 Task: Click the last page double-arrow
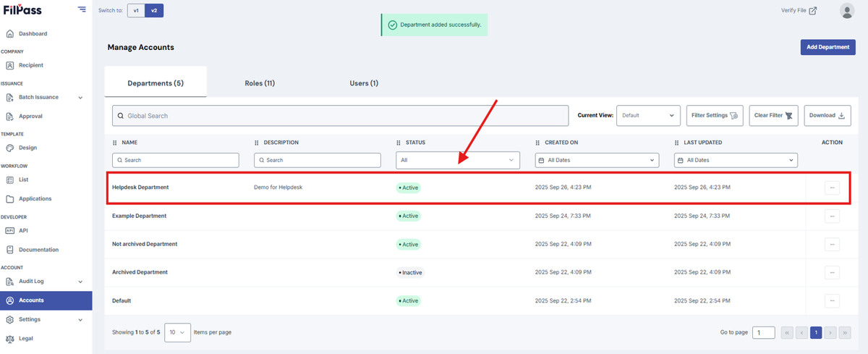pos(845,332)
